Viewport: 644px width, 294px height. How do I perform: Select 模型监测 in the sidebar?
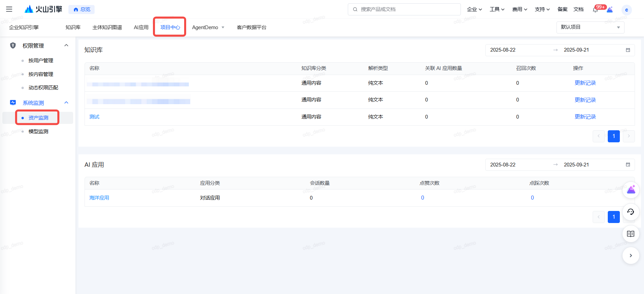pyautogui.click(x=38, y=132)
